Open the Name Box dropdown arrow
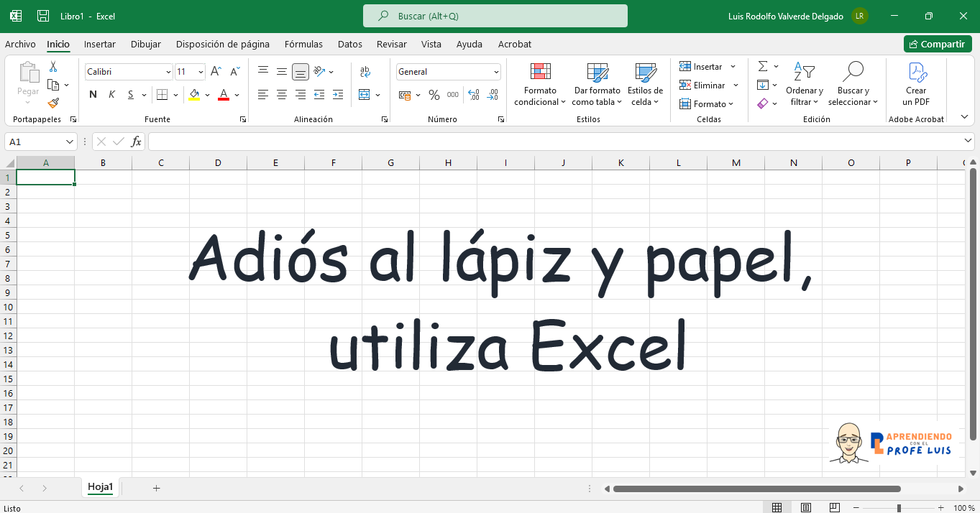980x513 pixels. [70, 142]
